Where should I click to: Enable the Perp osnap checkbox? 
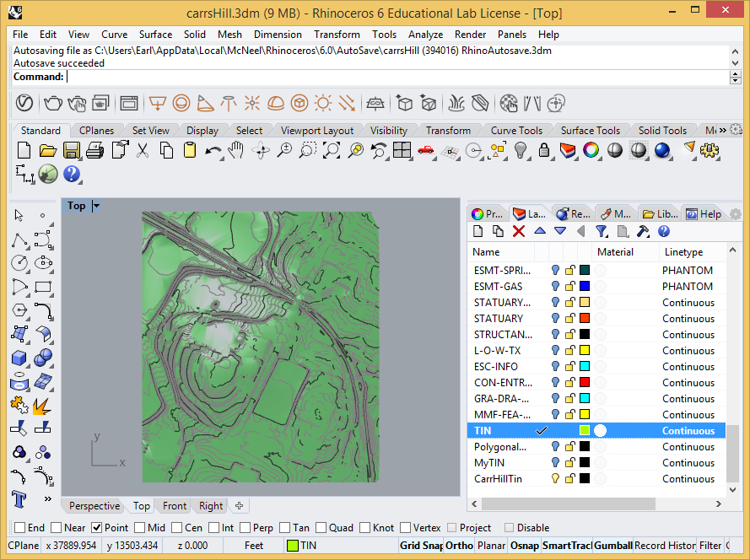[245, 527]
